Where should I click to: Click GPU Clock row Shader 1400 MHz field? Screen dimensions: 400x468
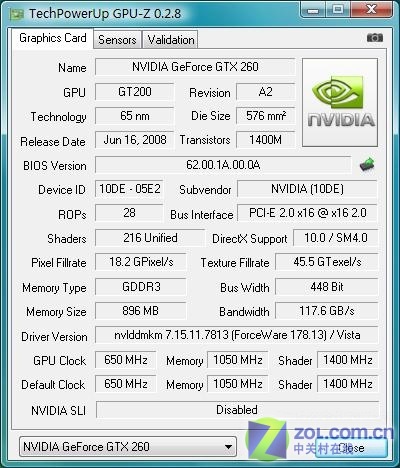click(348, 360)
